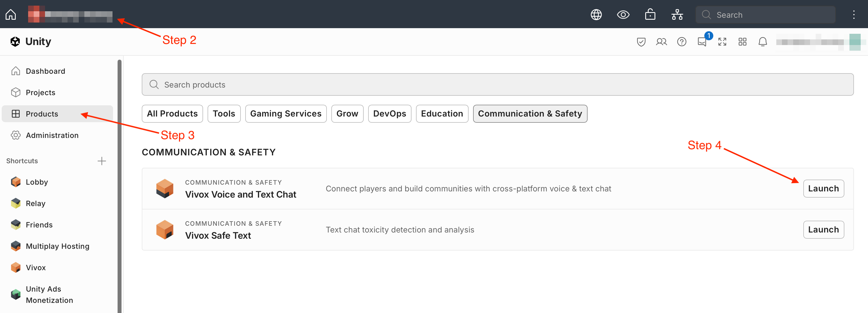Toggle the preview eye icon
This screenshot has height=313, width=868.
623,15
